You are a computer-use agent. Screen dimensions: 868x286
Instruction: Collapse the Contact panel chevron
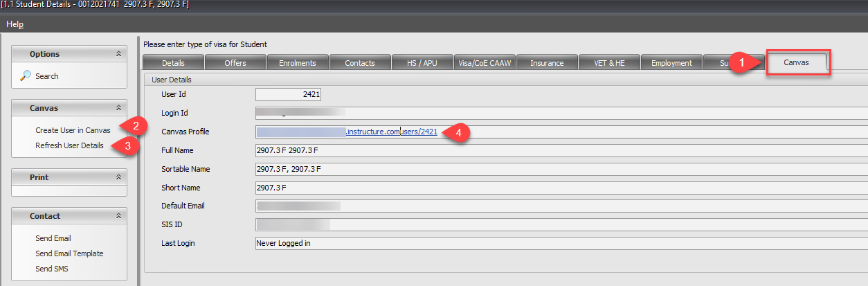[118, 216]
